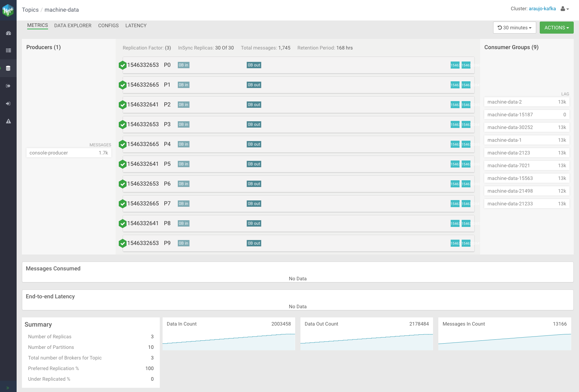
Task: Open Producers page from the sidebar icon
Action: pos(8,86)
